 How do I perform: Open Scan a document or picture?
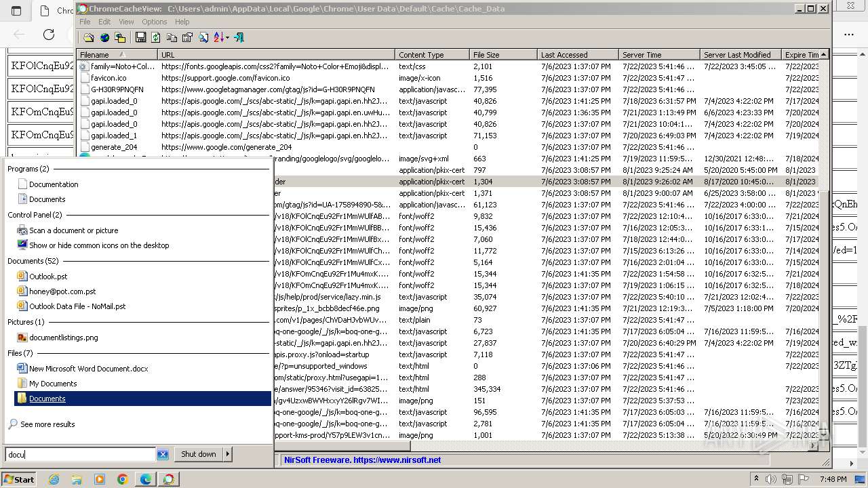(73, 230)
